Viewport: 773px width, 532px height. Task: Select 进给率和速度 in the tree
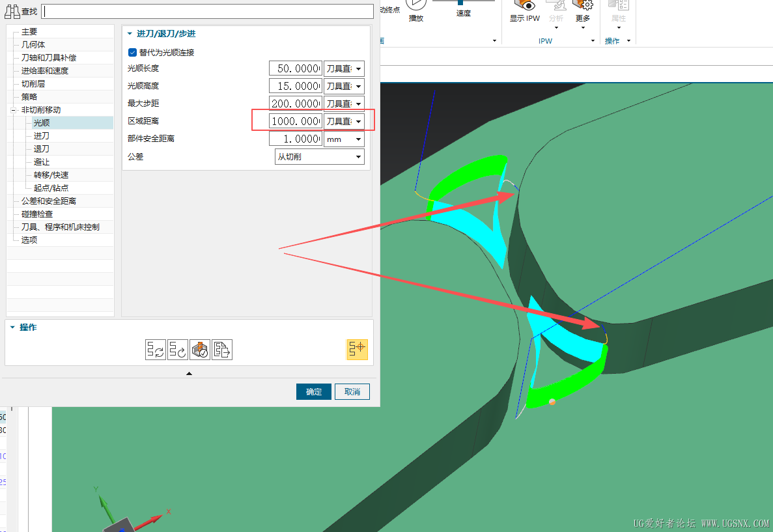tap(45, 70)
